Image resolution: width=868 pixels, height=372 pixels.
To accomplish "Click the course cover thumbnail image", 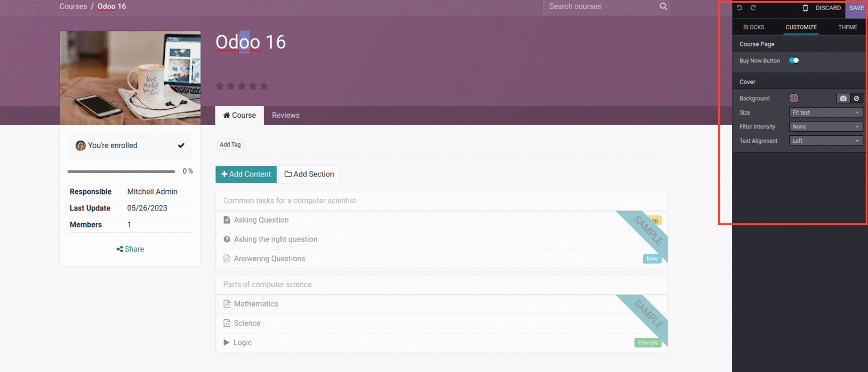I will pyautogui.click(x=130, y=78).
